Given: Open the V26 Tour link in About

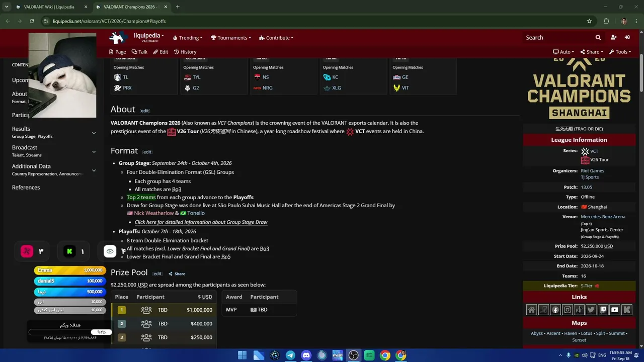Looking at the screenshot, I should tap(188, 131).
